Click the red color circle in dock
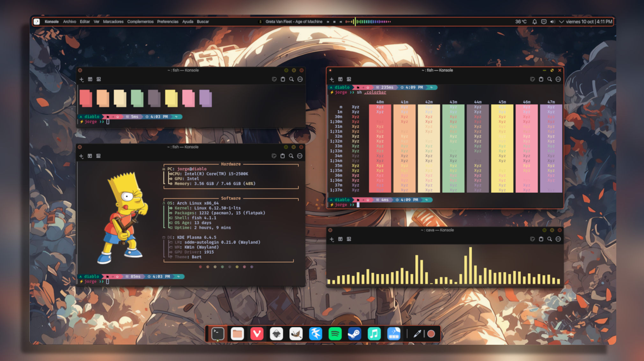Image resolution: width=644 pixels, height=361 pixels. (x=431, y=334)
